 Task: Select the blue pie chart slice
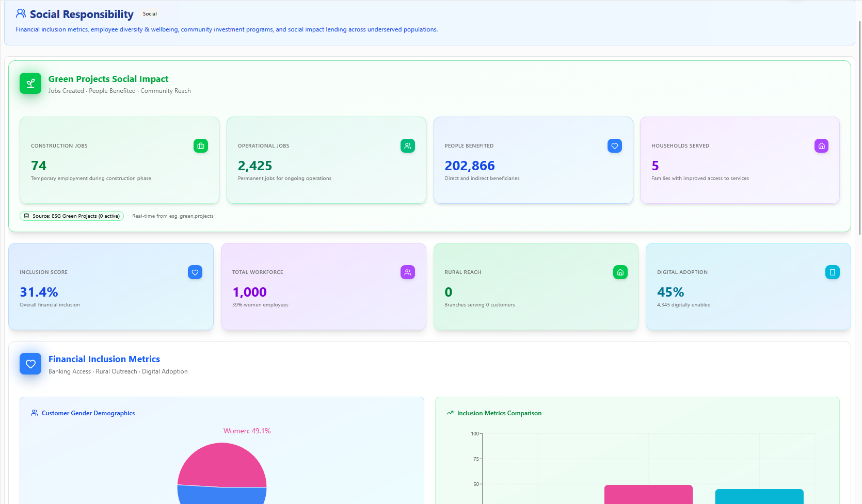222,495
